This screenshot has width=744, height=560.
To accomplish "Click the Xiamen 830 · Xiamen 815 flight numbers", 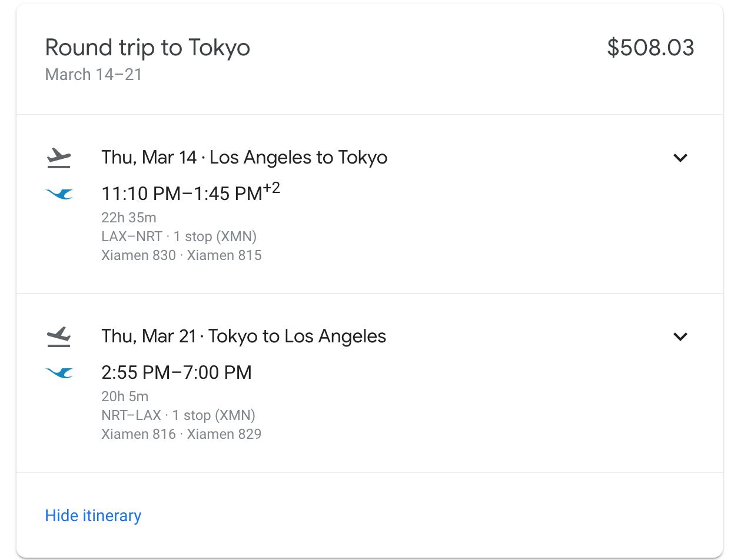I will [x=181, y=255].
